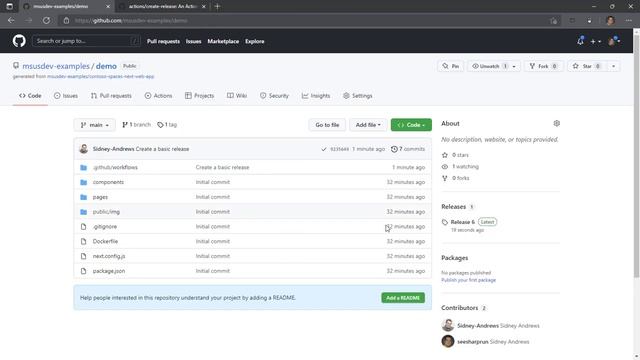Open the .github/workflows folder

pos(115,167)
